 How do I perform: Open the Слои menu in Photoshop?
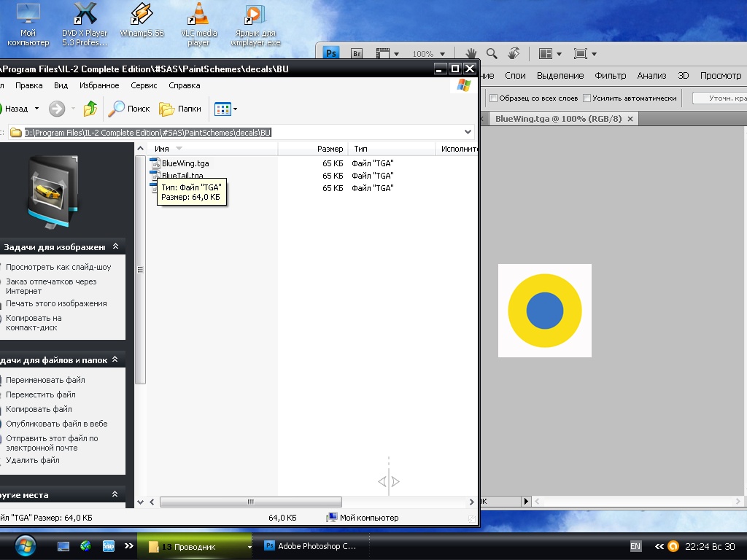coord(515,75)
